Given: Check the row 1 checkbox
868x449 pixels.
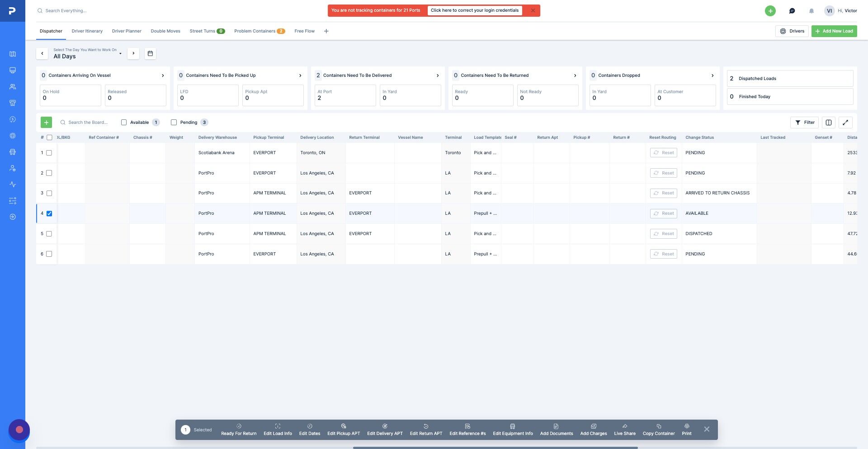Looking at the screenshot, I should [x=49, y=153].
